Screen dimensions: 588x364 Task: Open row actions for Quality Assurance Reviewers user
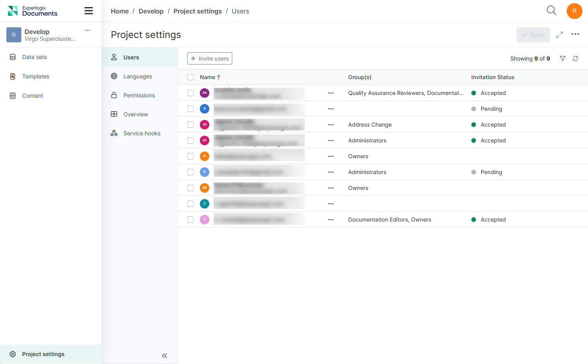point(331,93)
